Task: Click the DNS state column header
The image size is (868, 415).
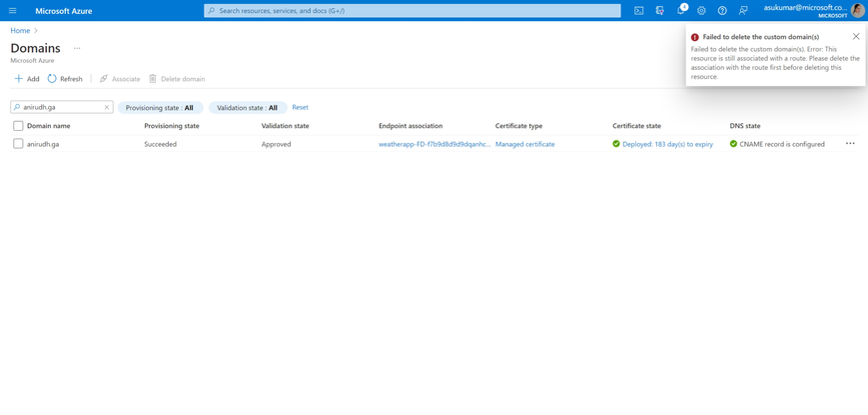Action: tap(745, 126)
